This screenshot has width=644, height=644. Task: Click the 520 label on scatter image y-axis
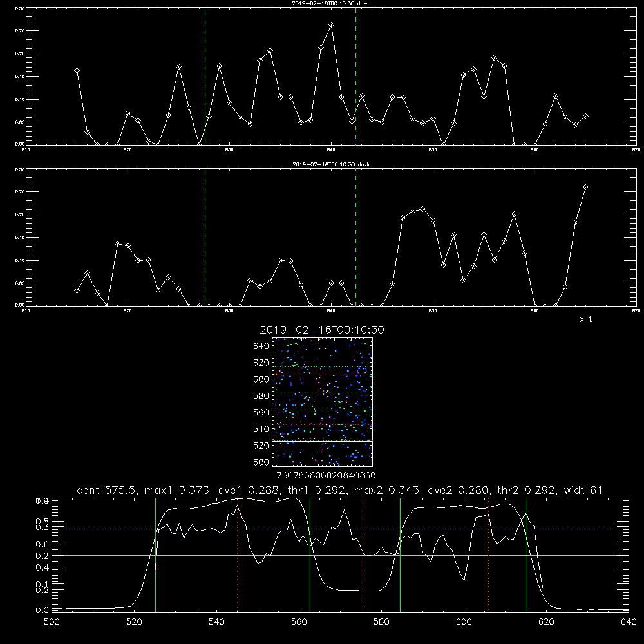(261, 446)
